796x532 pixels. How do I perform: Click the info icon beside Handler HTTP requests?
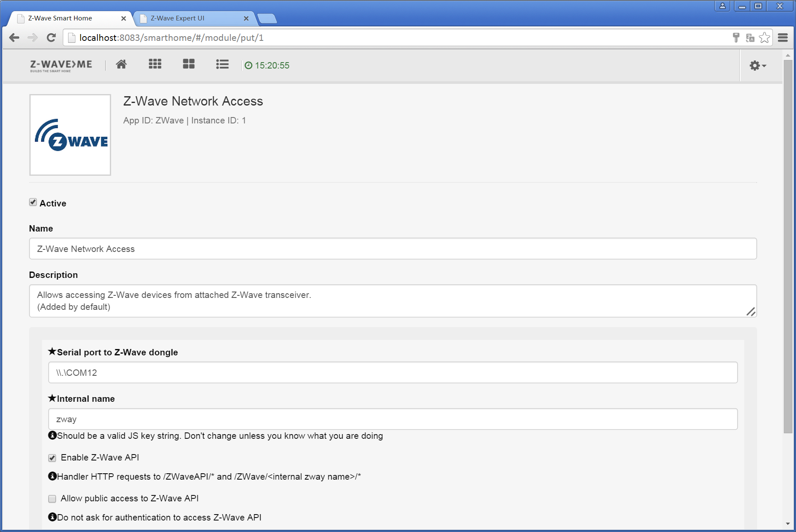point(52,476)
